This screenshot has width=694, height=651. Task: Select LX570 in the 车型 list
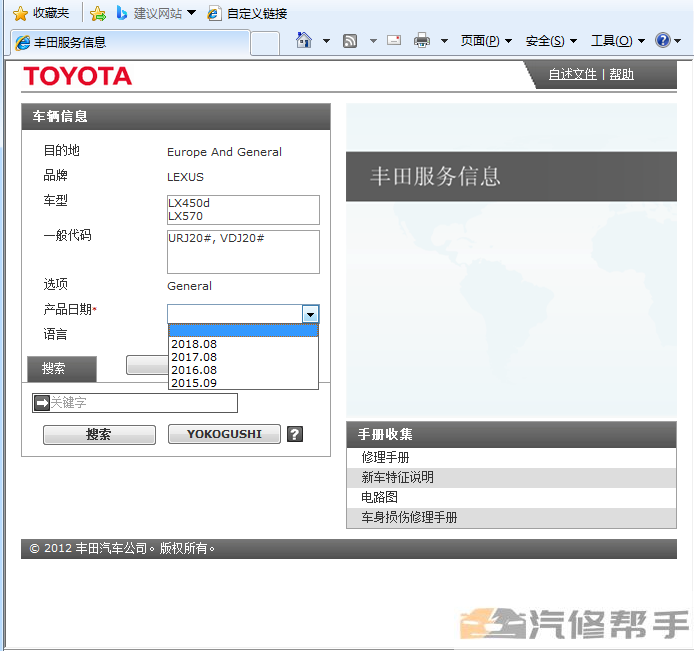click(243, 216)
